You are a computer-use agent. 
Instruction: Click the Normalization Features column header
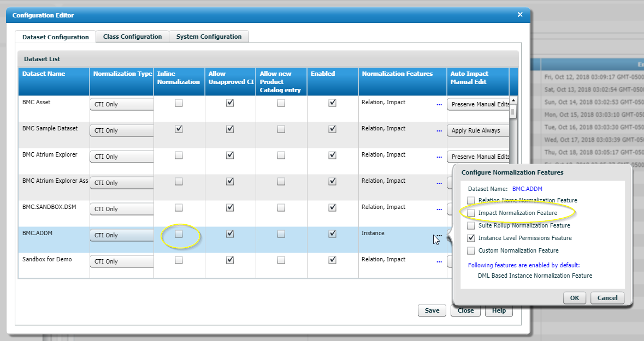coord(403,82)
